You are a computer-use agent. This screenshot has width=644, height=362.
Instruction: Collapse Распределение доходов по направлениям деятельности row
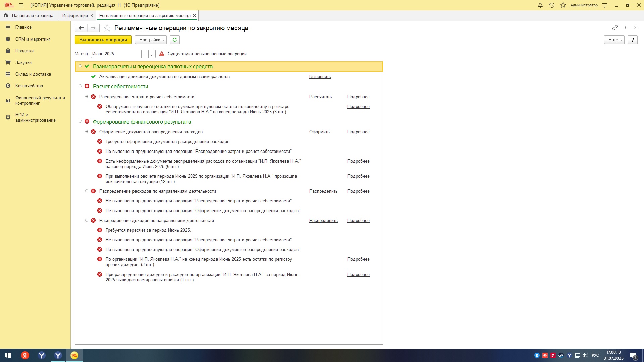(87, 220)
